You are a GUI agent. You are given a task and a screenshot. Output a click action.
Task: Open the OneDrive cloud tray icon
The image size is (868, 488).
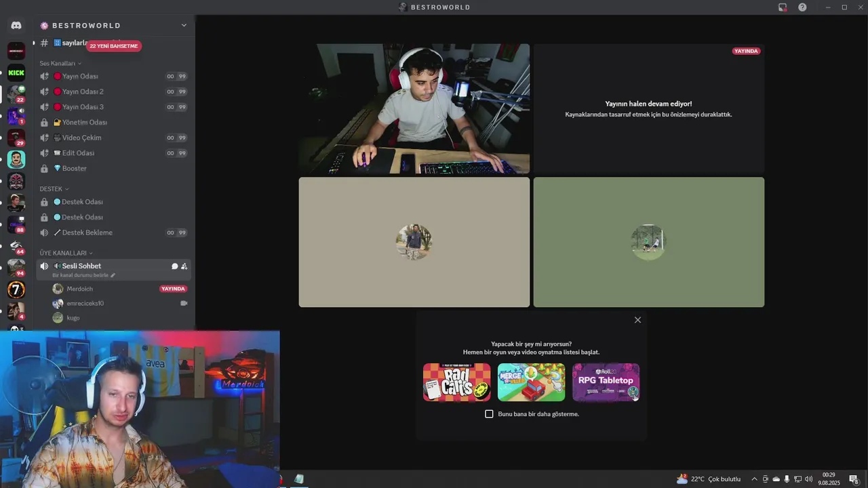[x=776, y=479]
